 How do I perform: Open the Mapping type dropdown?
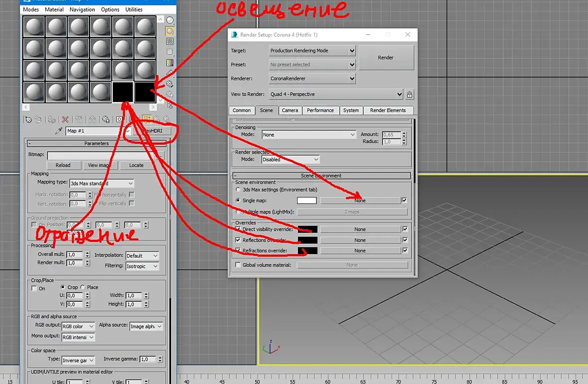[x=102, y=183]
